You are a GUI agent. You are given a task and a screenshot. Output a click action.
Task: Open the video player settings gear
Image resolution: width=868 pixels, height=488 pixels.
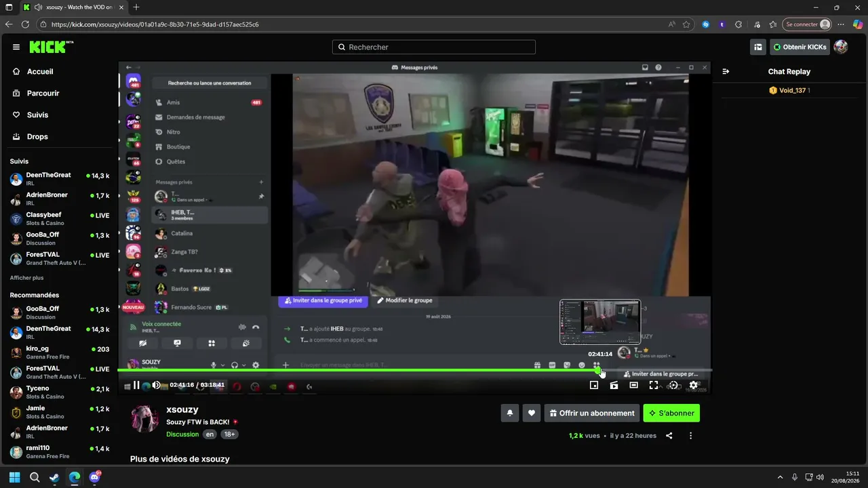[693, 385]
